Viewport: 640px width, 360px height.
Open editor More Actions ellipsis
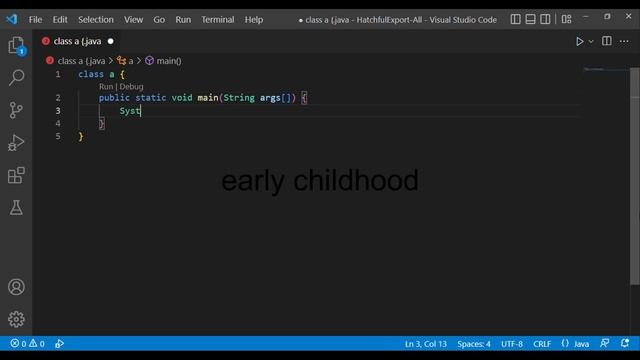(x=624, y=41)
